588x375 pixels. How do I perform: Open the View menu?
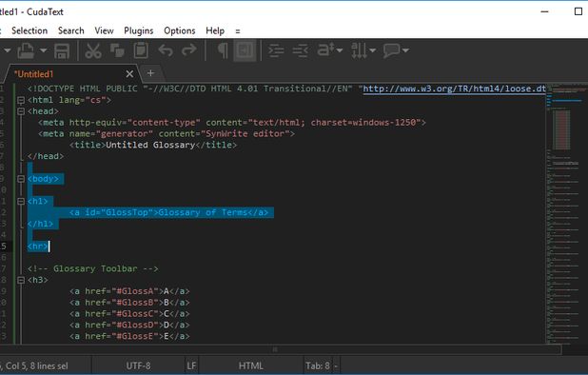pyautogui.click(x=104, y=30)
